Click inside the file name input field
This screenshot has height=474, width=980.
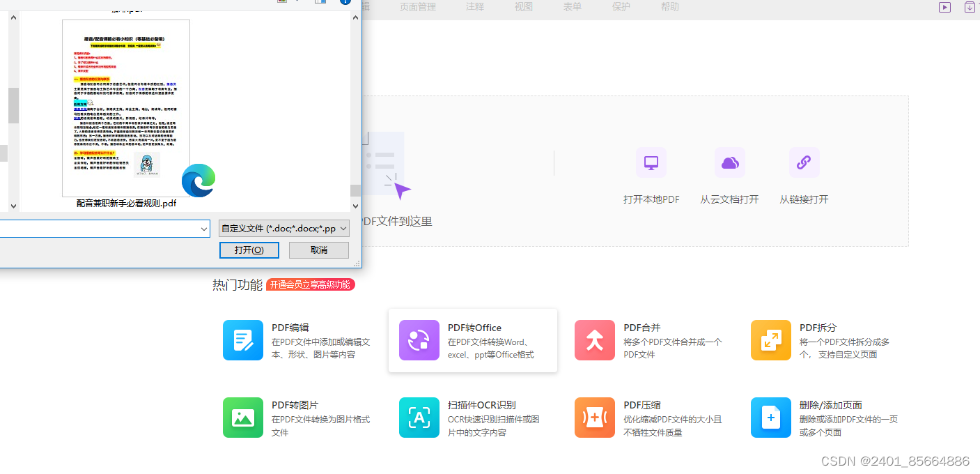99,229
